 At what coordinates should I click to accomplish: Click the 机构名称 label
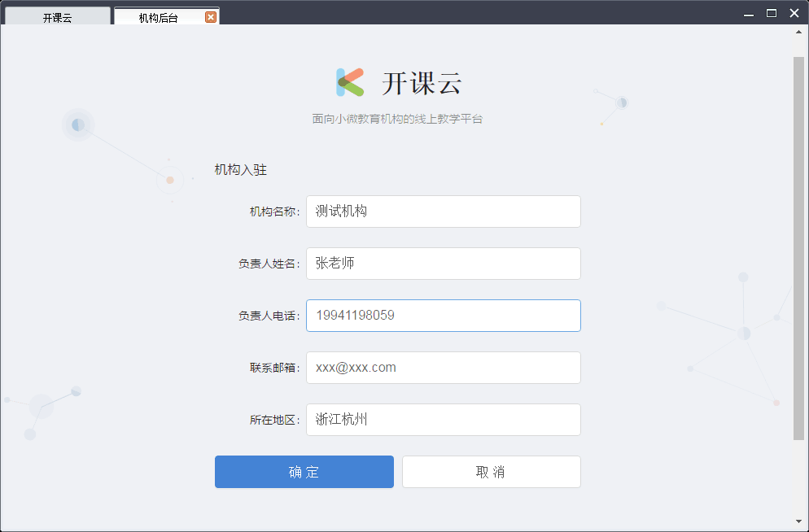click(274, 211)
